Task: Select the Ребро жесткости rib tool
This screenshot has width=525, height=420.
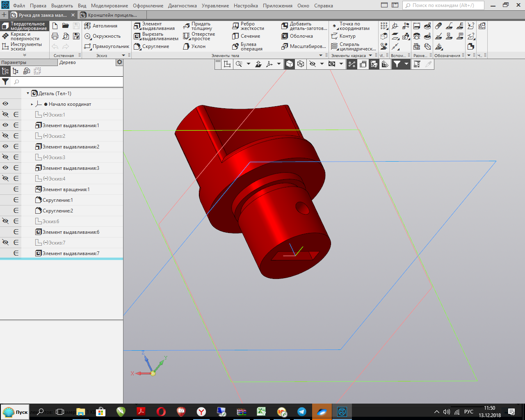Action: [x=248, y=26]
